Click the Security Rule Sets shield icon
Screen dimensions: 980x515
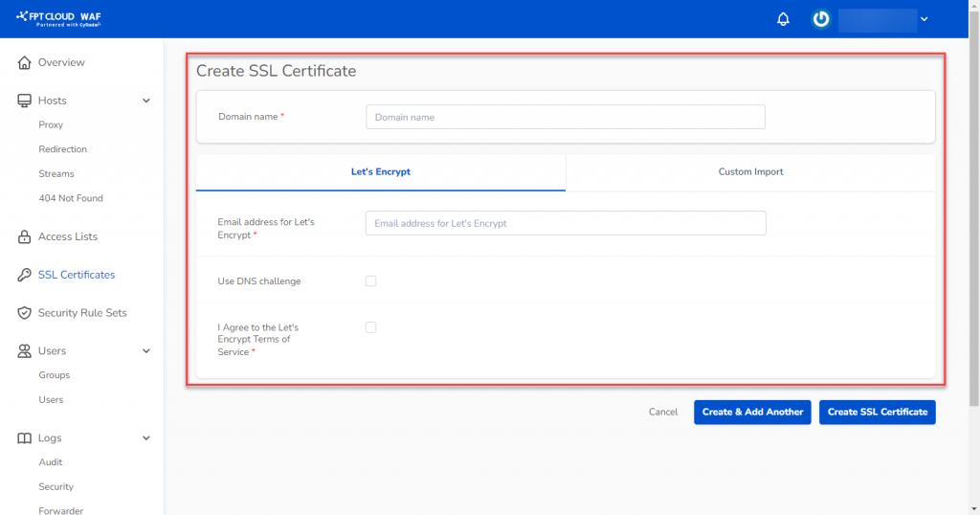pos(25,313)
